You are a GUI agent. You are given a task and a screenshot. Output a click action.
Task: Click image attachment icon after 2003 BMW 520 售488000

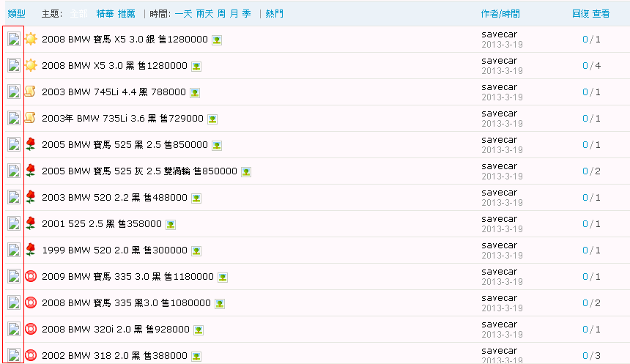(196, 198)
